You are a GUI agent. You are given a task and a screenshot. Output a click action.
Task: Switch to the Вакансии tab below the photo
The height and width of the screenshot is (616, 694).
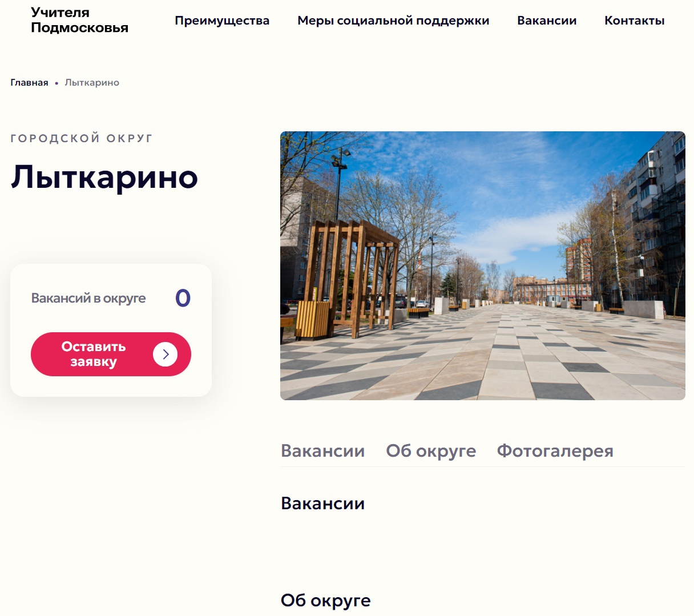tap(322, 450)
